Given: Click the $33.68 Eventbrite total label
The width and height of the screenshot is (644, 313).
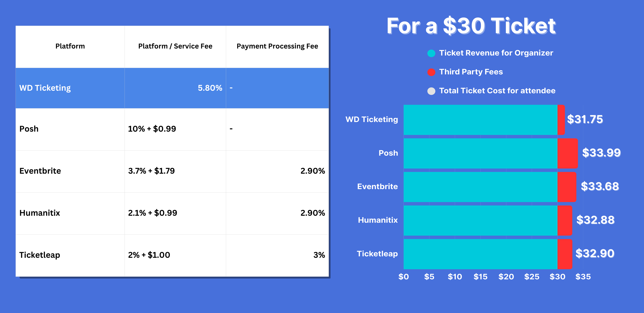Looking at the screenshot, I should [600, 186].
